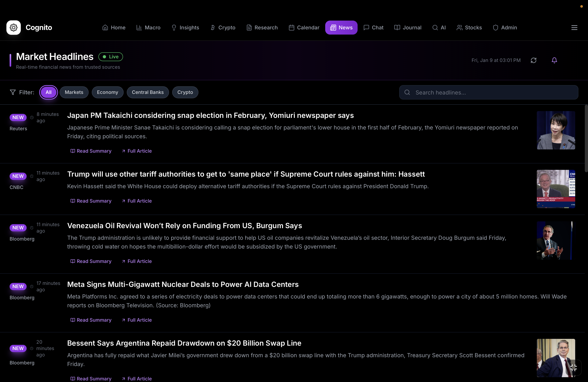Refresh the market headlines feed

[x=534, y=60]
